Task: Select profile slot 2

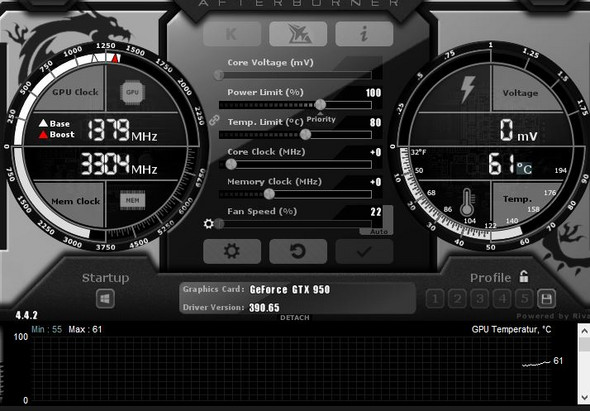Action: click(x=457, y=299)
